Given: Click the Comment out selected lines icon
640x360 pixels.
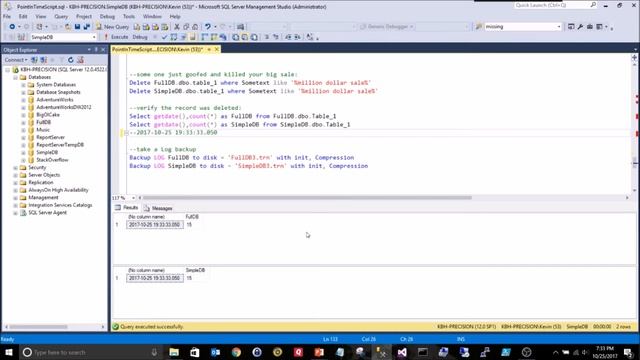Looking at the screenshot, I should tap(267, 37).
